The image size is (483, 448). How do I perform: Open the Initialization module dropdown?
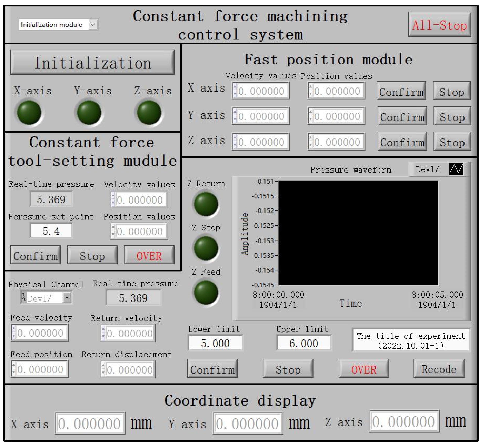(93, 25)
